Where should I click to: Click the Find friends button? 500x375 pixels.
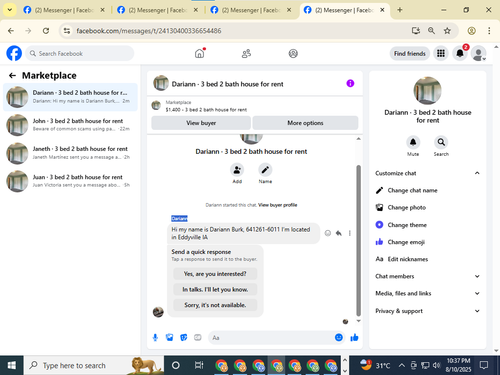[410, 53]
